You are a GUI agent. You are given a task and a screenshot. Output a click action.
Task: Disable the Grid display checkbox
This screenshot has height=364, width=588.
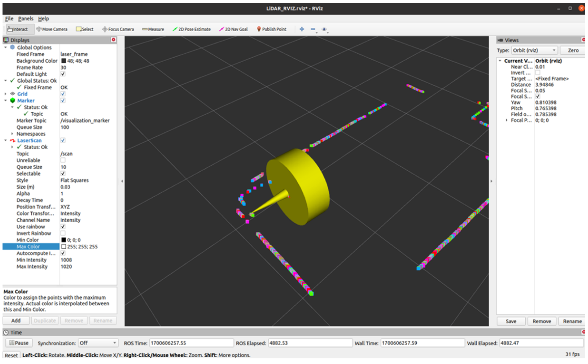63,94
